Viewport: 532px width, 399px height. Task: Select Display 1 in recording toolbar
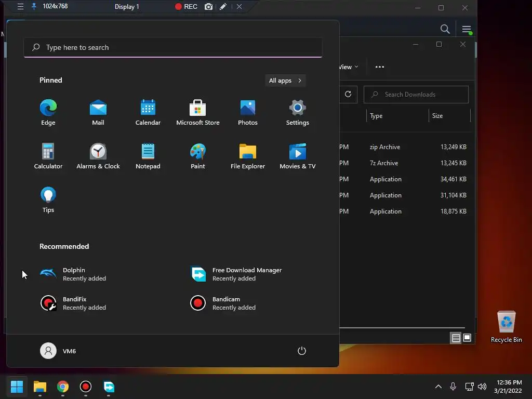(127, 7)
